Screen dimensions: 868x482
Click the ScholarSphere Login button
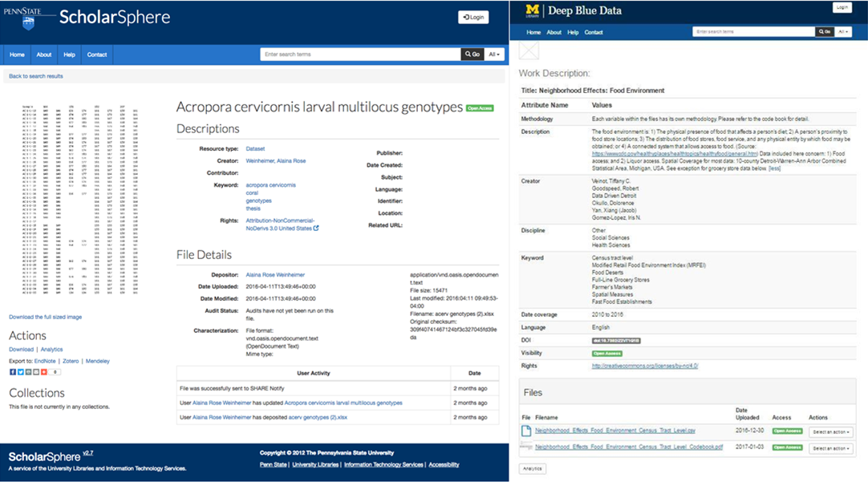pos(473,17)
